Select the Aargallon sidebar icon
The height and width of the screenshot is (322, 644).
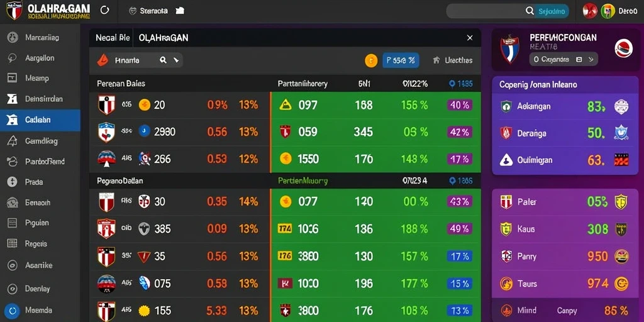click(x=13, y=58)
